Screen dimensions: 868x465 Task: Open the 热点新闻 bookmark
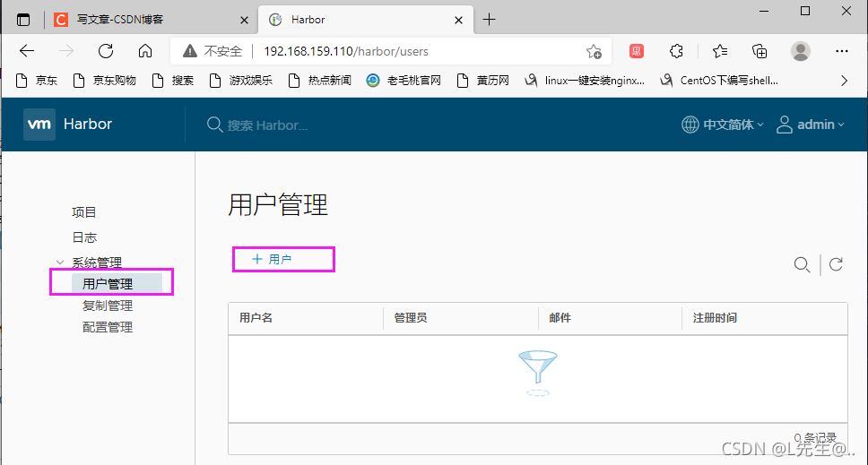(x=320, y=81)
